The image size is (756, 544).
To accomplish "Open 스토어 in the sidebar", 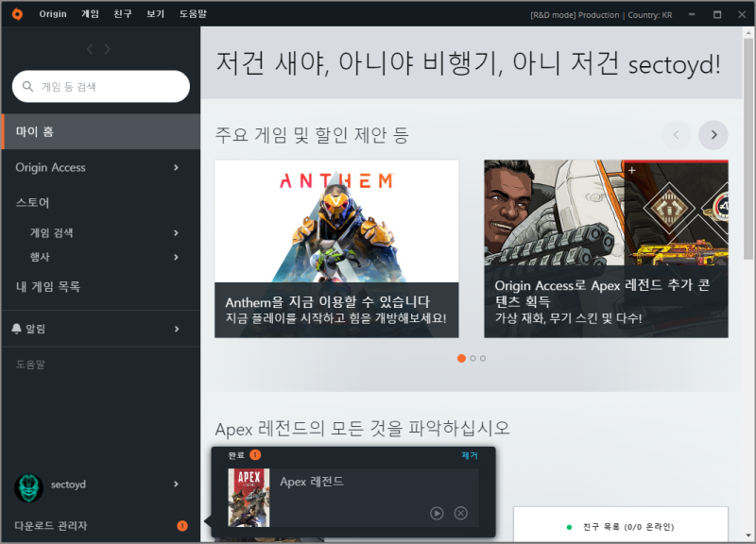I will coord(33,202).
